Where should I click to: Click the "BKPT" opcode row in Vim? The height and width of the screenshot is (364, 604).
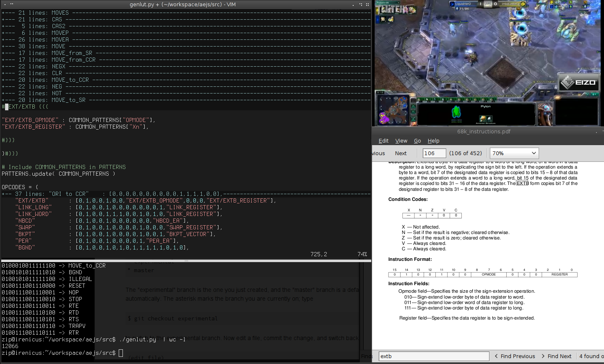click(115, 234)
